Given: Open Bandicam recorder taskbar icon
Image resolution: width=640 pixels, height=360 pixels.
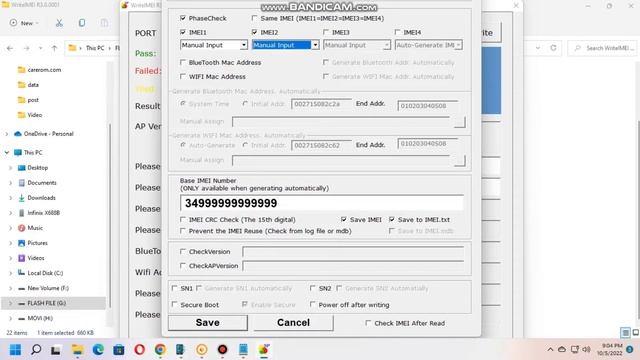Looking at the screenshot, I should coord(222,350).
